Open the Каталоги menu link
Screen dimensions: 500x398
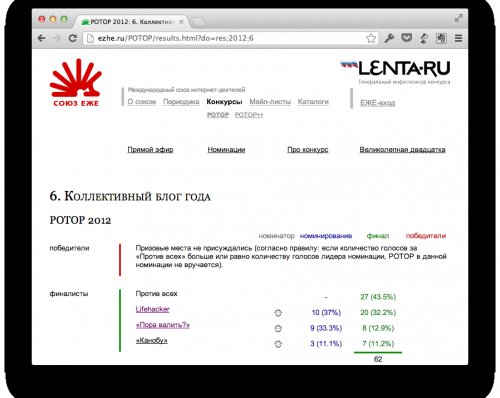(313, 102)
